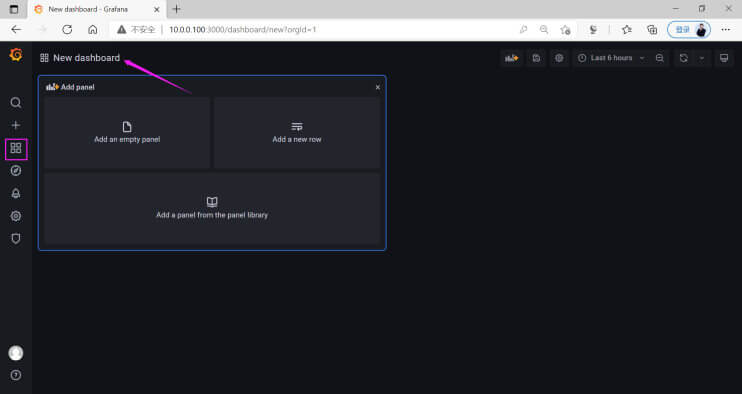Click the password key icon in address bar
The height and width of the screenshot is (394, 742).
[523, 29]
